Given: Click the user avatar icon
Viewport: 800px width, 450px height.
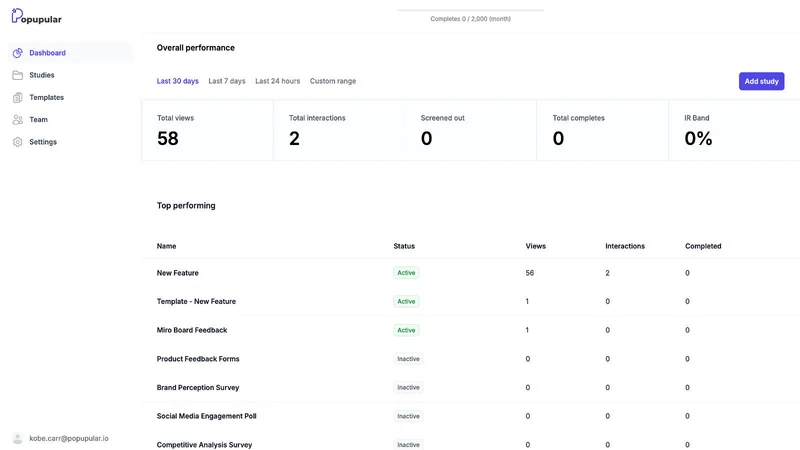Looking at the screenshot, I should point(17,438).
